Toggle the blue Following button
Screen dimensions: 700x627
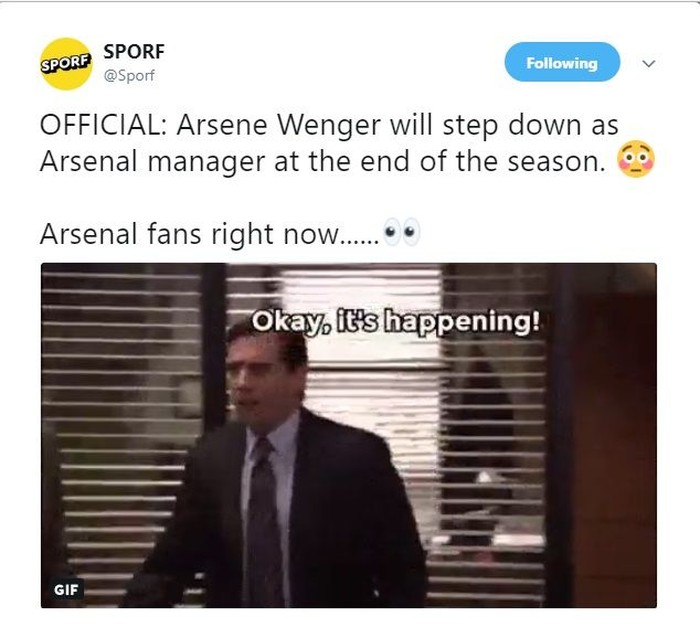tap(562, 63)
